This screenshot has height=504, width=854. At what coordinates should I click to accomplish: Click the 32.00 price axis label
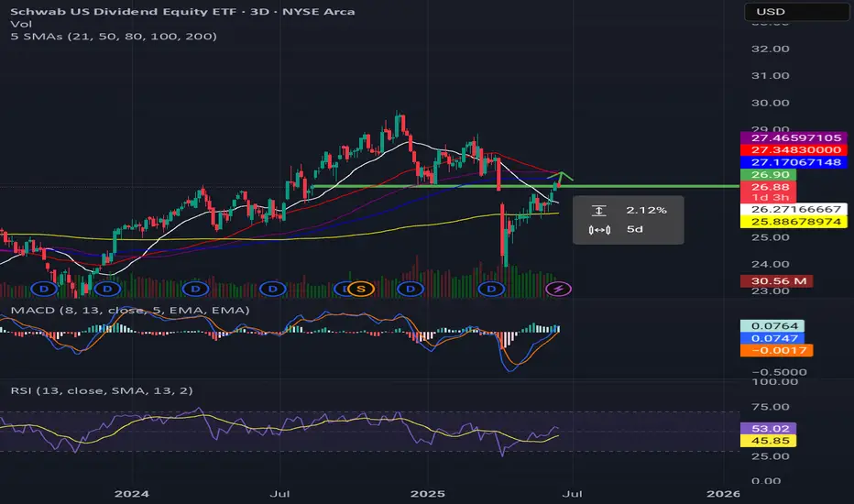(770, 49)
